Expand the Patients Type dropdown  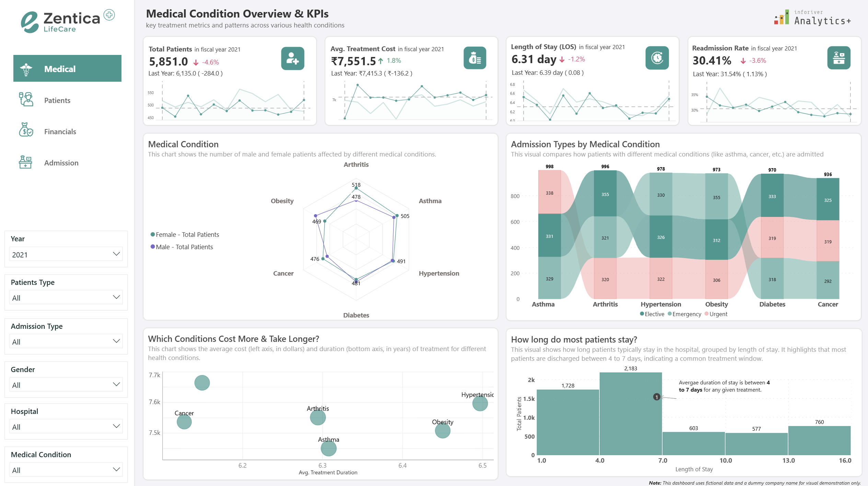click(x=66, y=297)
